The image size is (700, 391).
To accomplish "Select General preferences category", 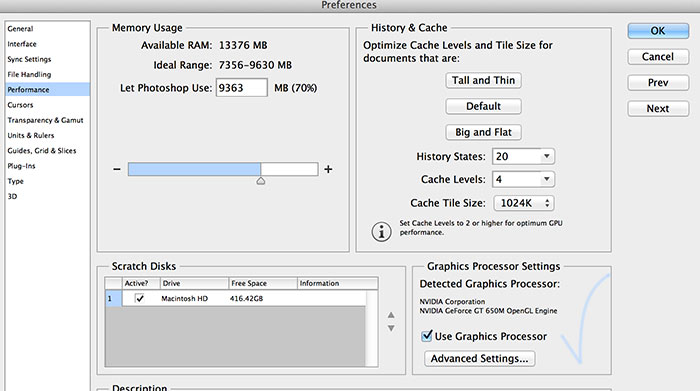I will tap(21, 29).
